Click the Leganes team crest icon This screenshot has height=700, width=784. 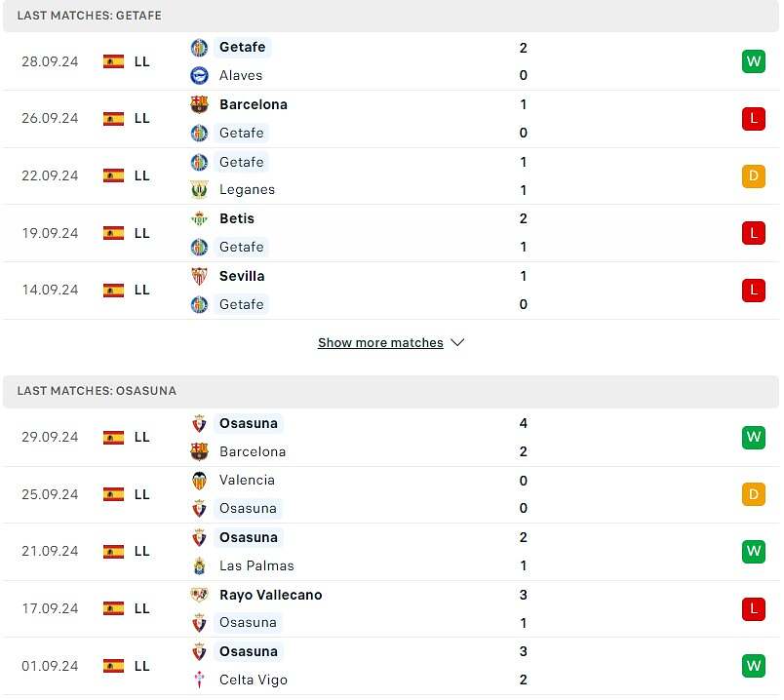(x=199, y=189)
